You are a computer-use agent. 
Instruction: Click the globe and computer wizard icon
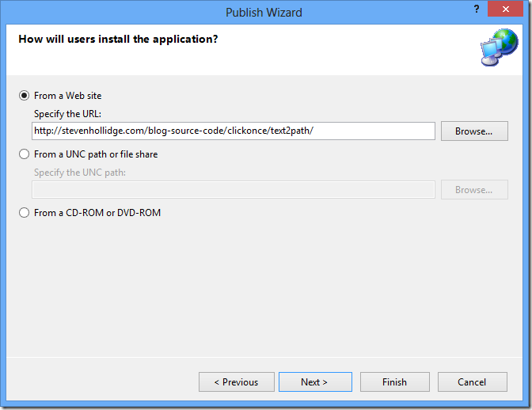498,47
